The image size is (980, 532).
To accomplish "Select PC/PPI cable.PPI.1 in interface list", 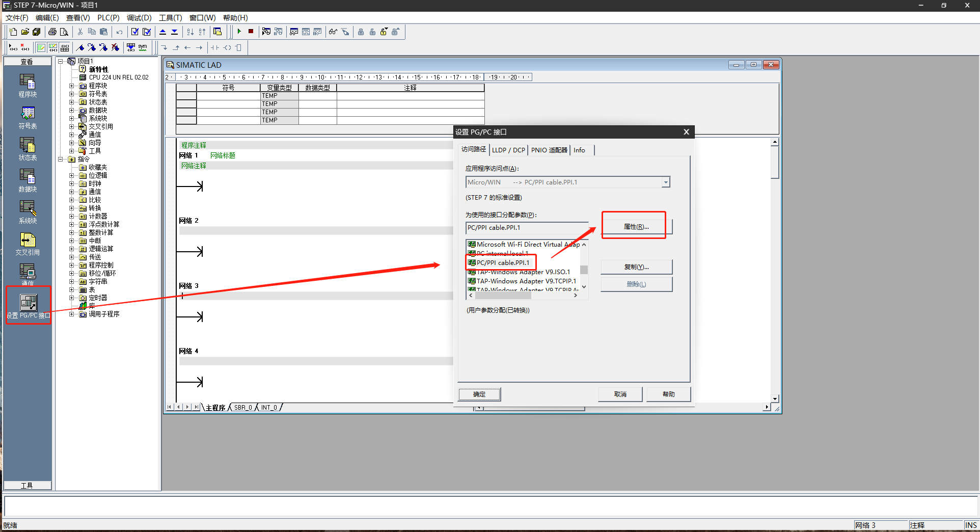I will [502, 263].
